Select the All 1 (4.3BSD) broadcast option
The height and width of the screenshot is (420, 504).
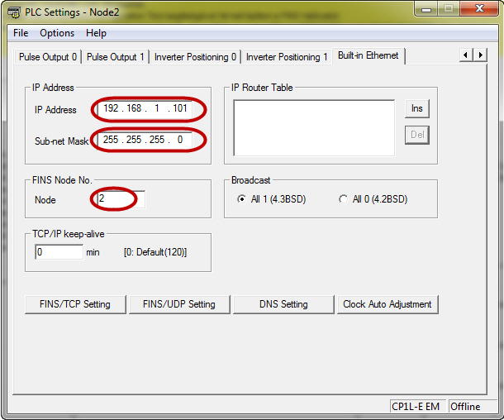click(x=271, y=199)
